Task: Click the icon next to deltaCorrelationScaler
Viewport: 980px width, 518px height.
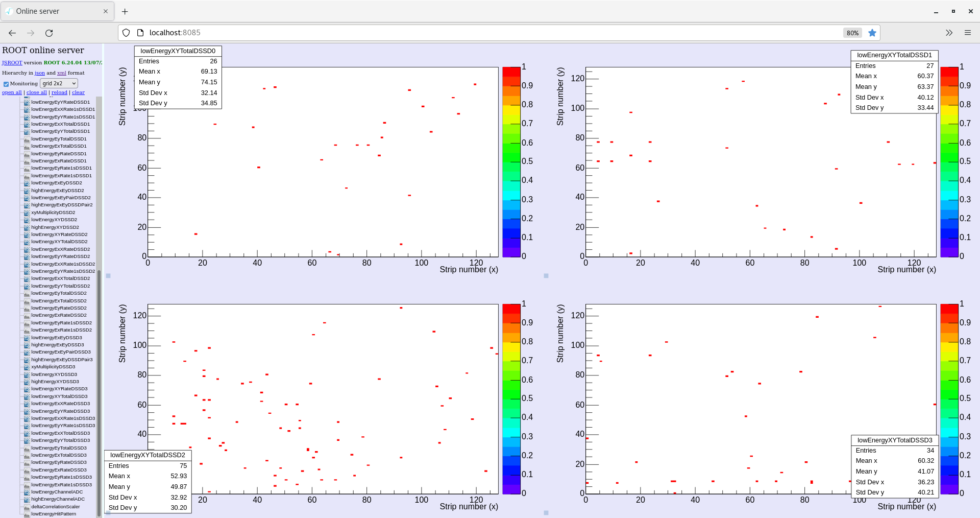Action: 27,507
